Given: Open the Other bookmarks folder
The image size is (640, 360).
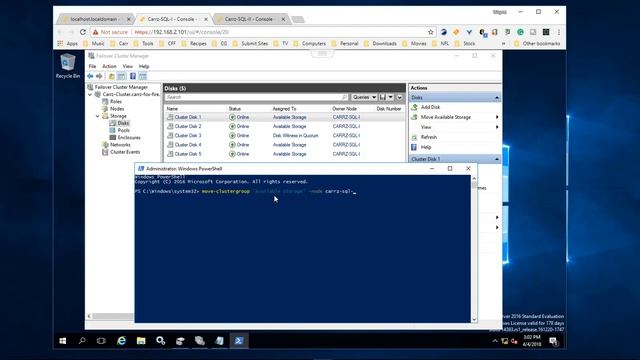Looking at the screenshot, I should click(537, 43).
